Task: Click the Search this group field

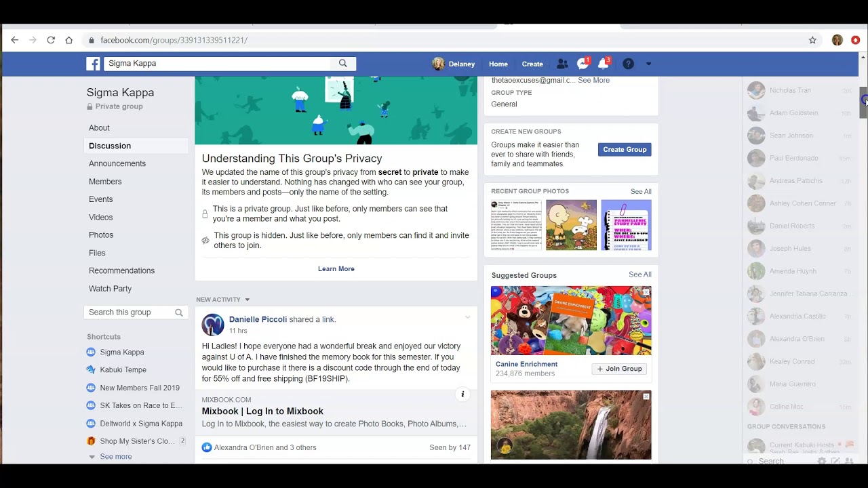Action: (129, 312)
